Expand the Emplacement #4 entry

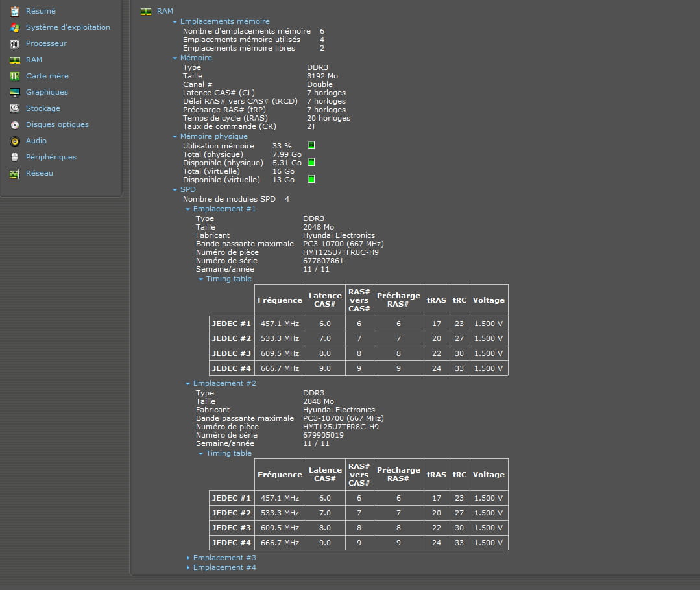[x=188, y=567]
